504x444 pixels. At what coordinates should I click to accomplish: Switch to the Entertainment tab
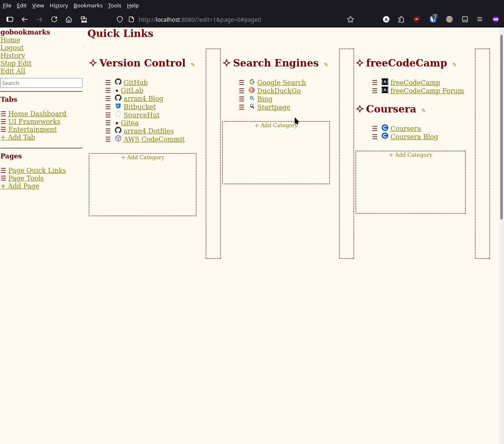pos(32,129)
